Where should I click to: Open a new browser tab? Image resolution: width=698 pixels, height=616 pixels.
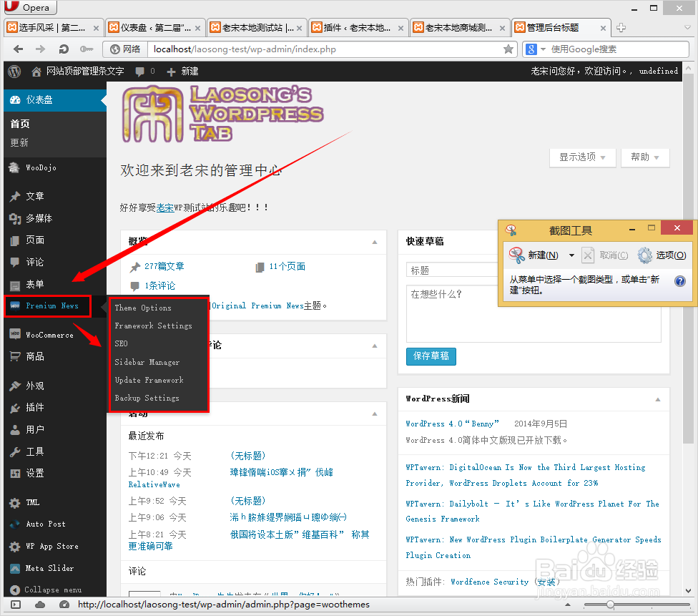(x=621, y=28)
